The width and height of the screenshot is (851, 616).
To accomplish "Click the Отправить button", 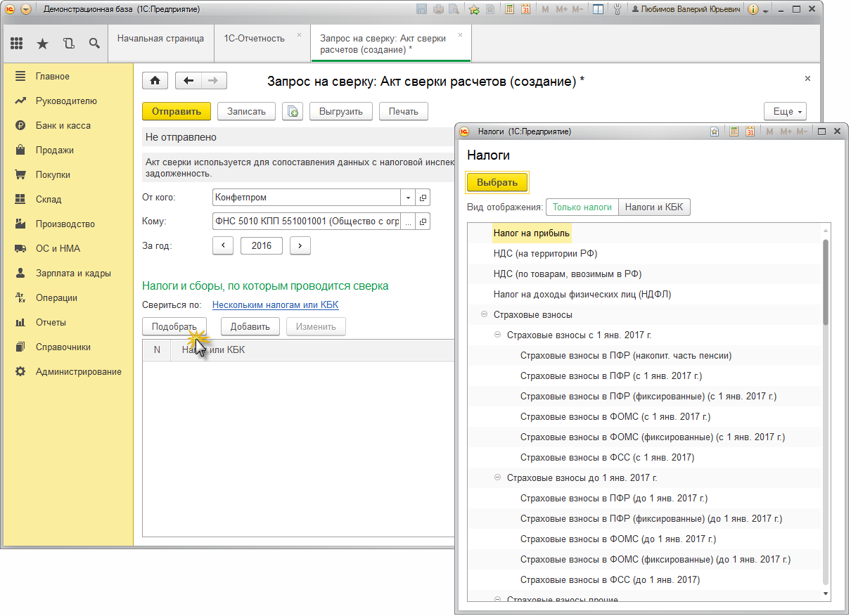I will tap(177, 111).
